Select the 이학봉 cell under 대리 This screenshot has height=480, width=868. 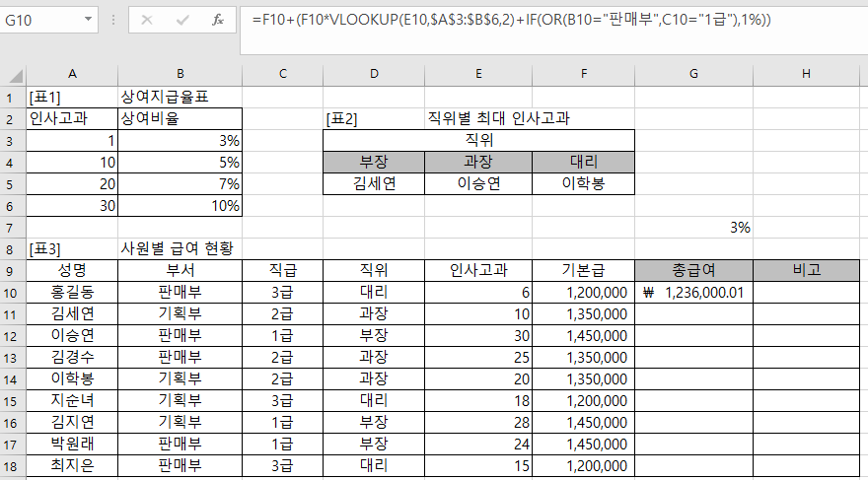click(583, 183)
